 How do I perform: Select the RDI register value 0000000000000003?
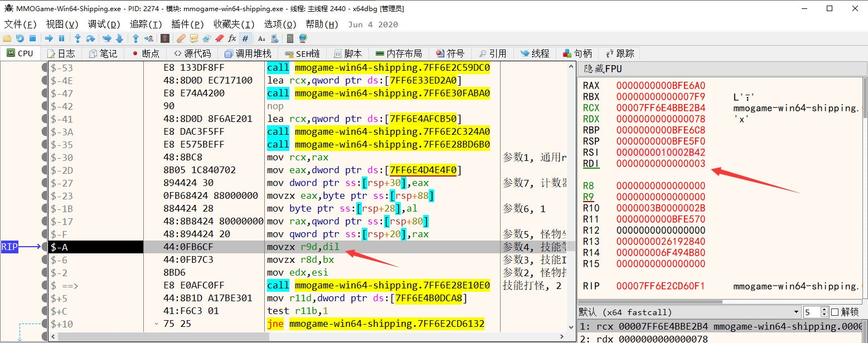661,164
